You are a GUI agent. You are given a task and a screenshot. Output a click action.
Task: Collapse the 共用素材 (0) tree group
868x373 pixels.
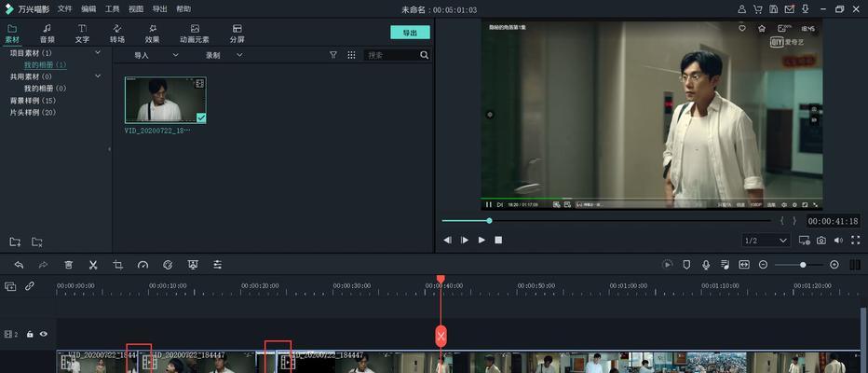tap(98, 76)
